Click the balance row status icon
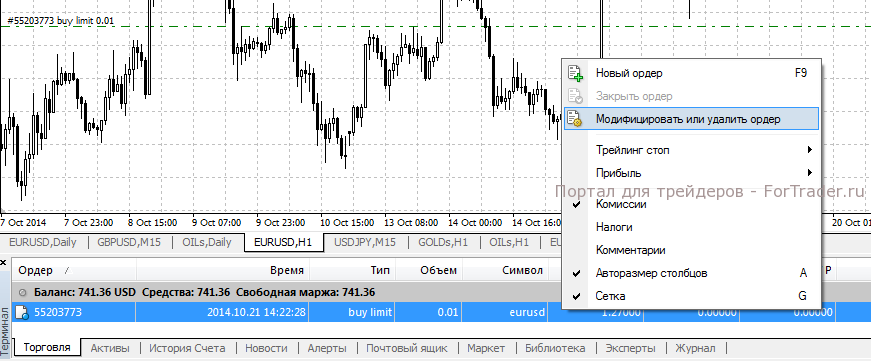Image resolution: width=871 pixels, height=361 pixels. [x=23, y=292]
